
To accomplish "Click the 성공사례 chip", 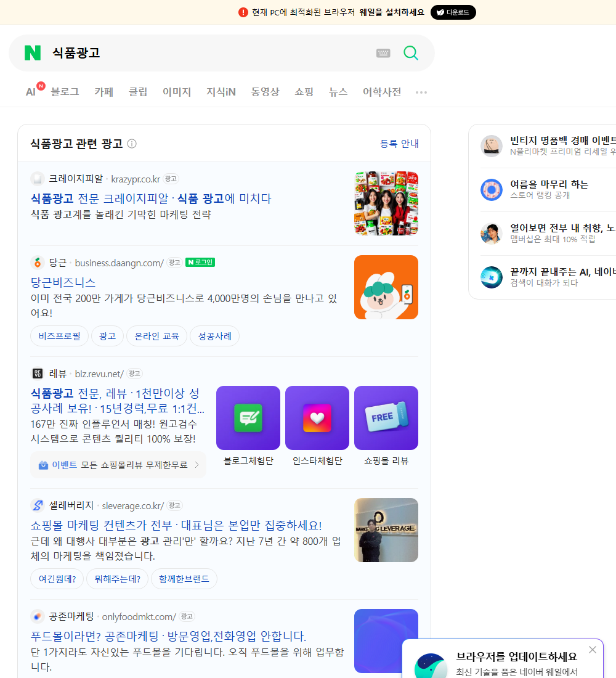I will pyautogui.click(x=214, y=336).
